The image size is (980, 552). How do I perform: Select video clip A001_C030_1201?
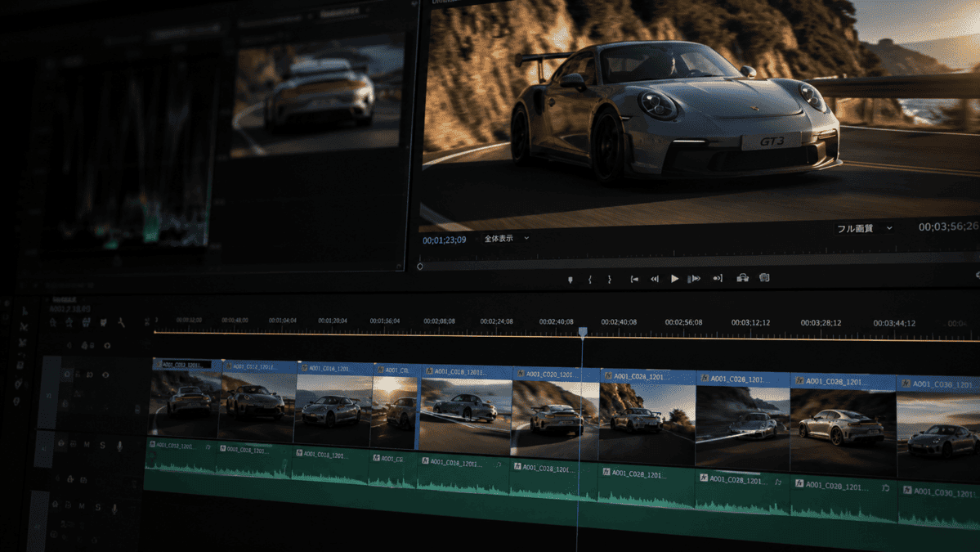click(938, 429)
